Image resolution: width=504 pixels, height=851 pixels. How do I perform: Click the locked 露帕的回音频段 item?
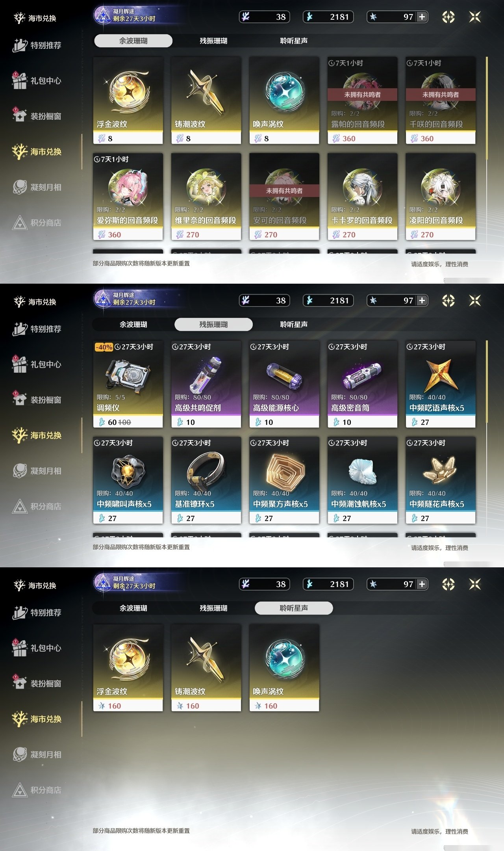[x=362, y=100]
